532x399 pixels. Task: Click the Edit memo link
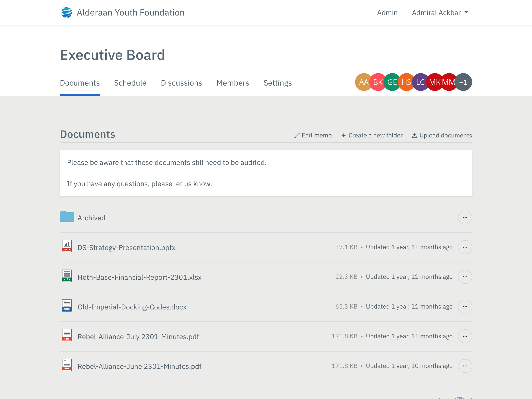313,135
